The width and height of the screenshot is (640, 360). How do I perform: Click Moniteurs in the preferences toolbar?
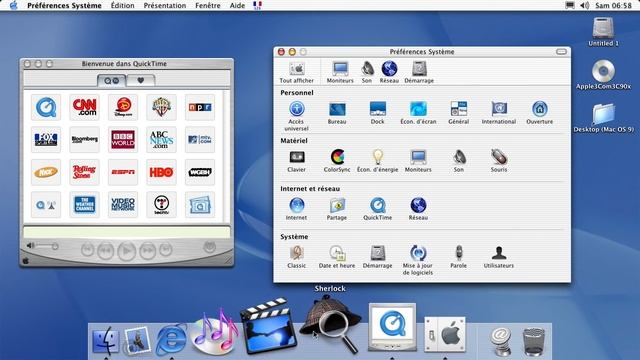click(x=340, y=72)
